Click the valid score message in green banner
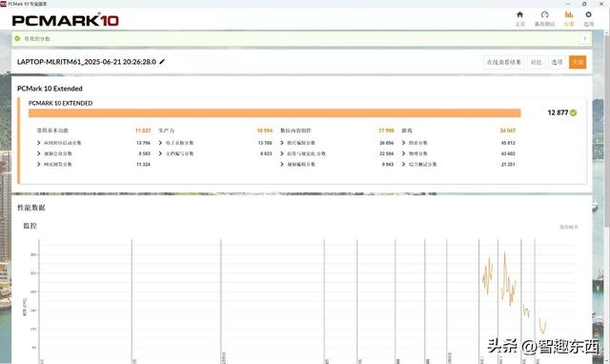The image size is (610, 364). (37, 38)
